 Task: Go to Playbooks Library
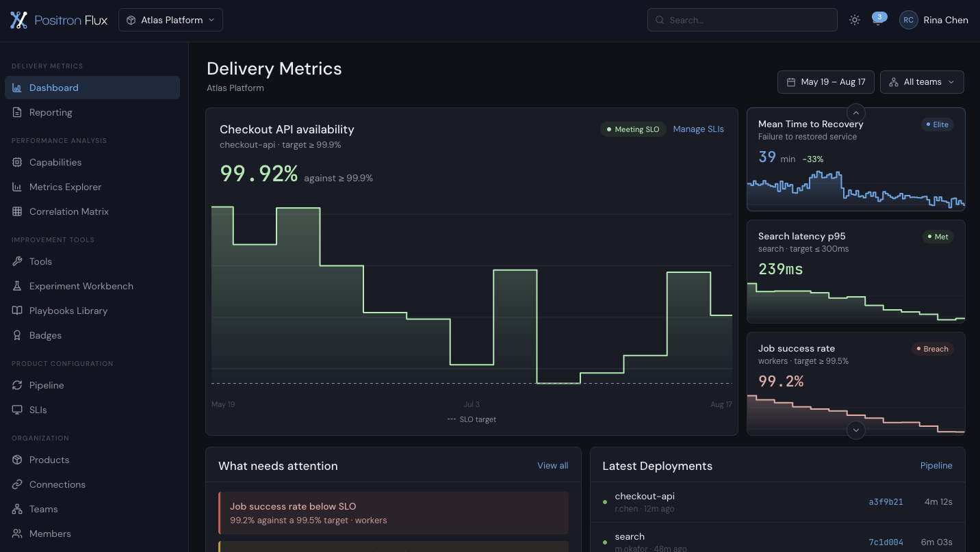point(92,311)
